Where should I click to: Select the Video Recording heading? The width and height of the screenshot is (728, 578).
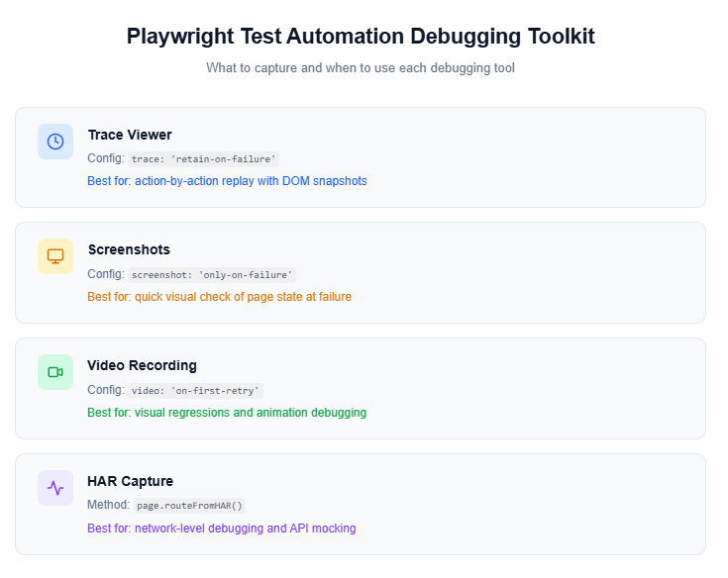pos(142,365)
